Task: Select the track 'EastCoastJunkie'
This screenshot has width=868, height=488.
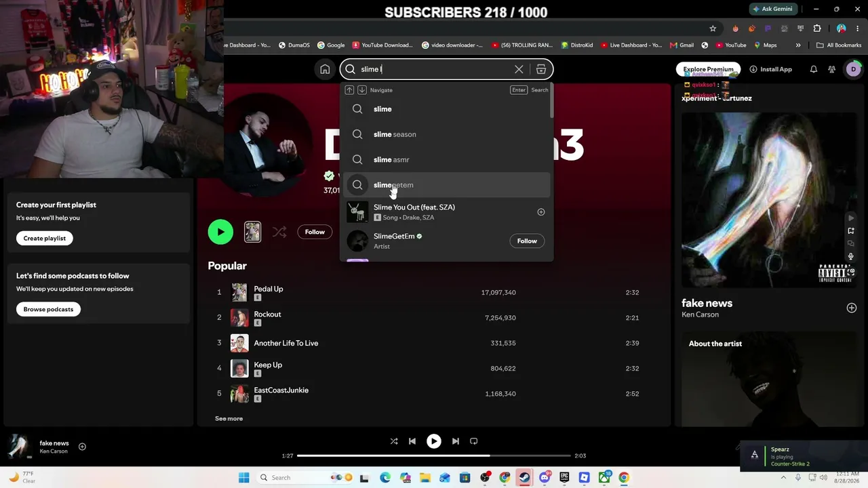Action: pyautogui.click(x=281, y=390)
